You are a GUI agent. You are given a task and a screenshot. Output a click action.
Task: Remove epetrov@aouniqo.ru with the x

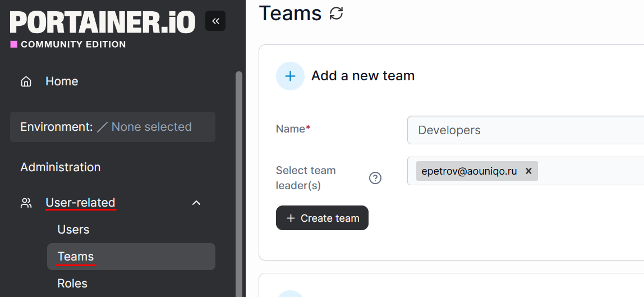pos(528,171)
